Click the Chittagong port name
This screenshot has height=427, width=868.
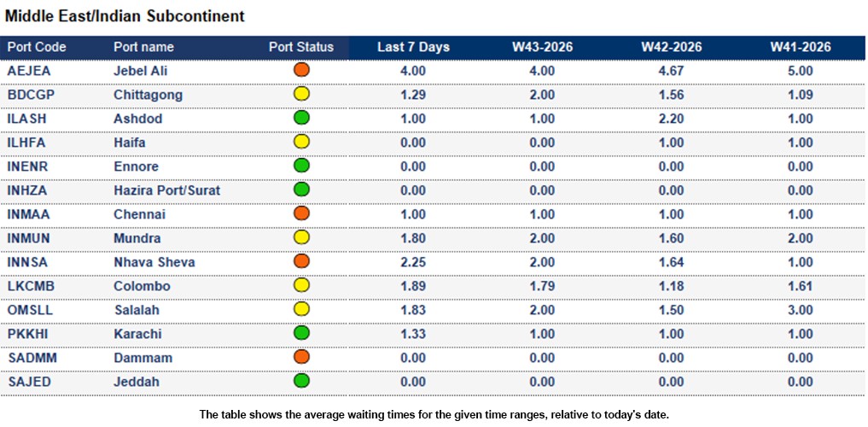pos(148,95)
